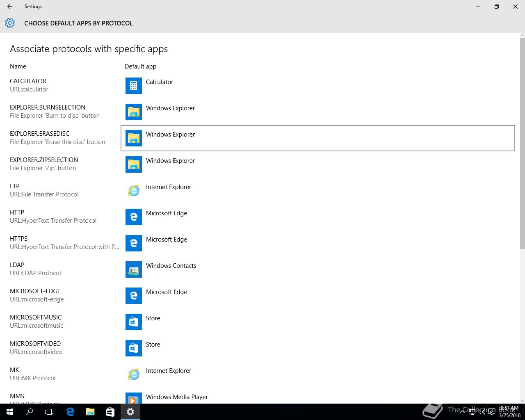Open the Windows Start menu

[x=10, y=412]
